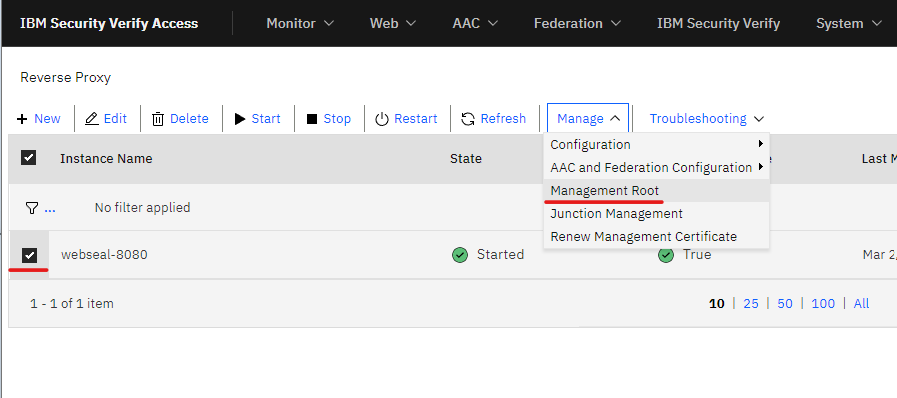Screen dimensions: 897x398
Task: Open the Federation top menu
Action: [577, 23]
